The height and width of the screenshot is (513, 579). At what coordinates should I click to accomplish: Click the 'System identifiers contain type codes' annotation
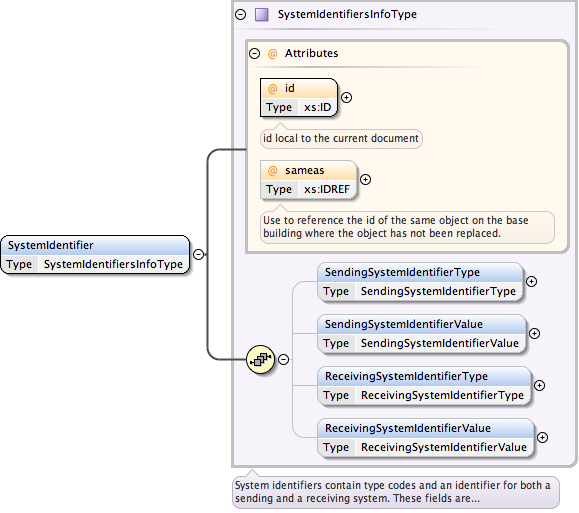395,492
